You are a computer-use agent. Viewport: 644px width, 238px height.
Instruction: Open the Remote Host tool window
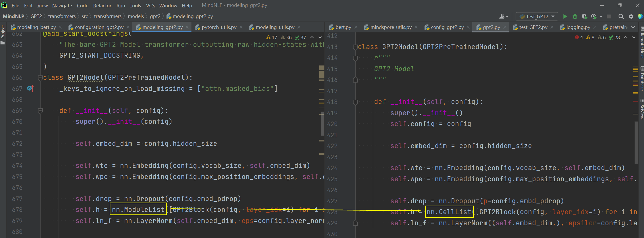click(641, 43)
